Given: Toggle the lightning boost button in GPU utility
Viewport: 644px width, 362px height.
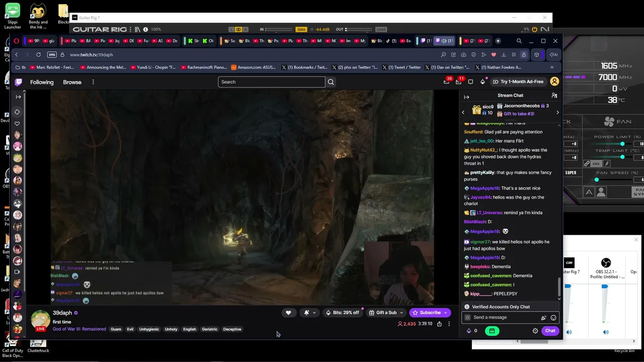Looking at the screenshot, I should click(607, 163).
